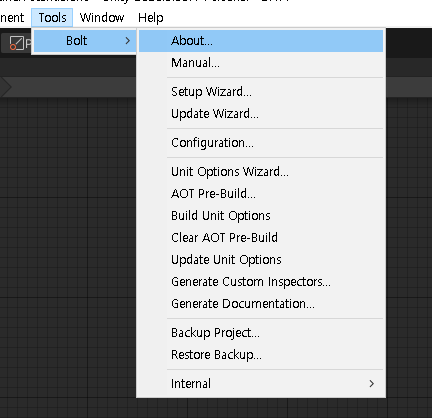Choose Clear AOT Pre-Build
Screen dimensions: 432x418
[x=261, y=238]
